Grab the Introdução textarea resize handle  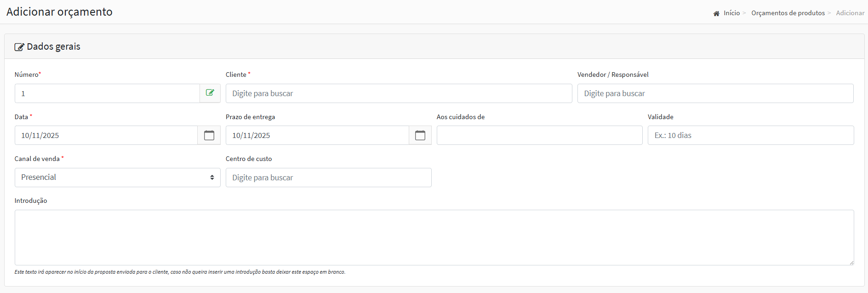coord(851,262)
